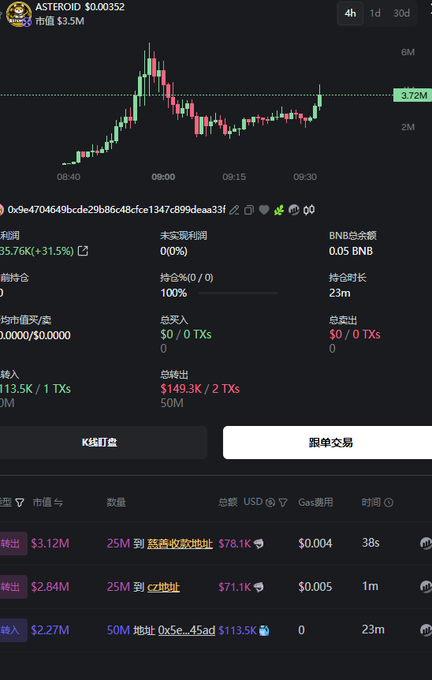Viewport: 432px width, 680px height.
Task: Toggle the USD currency switch icon
Action: (x=270, y=502)
